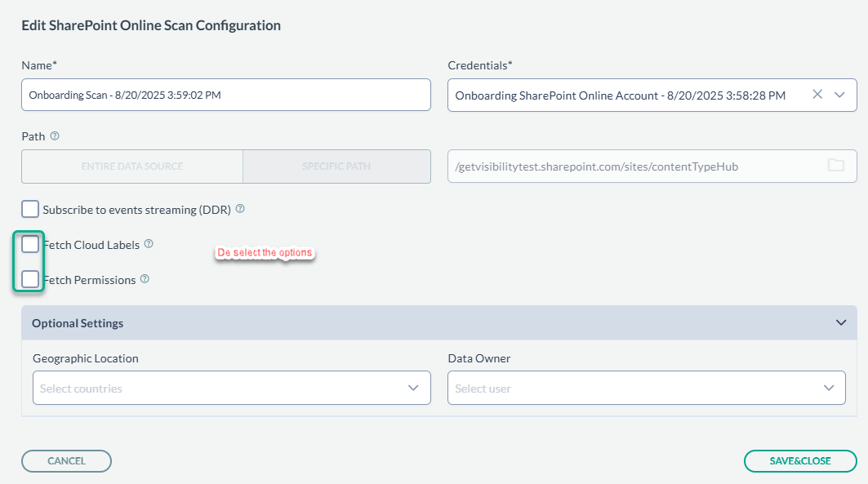The height and width of the screenshot is (484, 868).
Task: Open the Data Owner user dropdown
Action: coord(646,388)
